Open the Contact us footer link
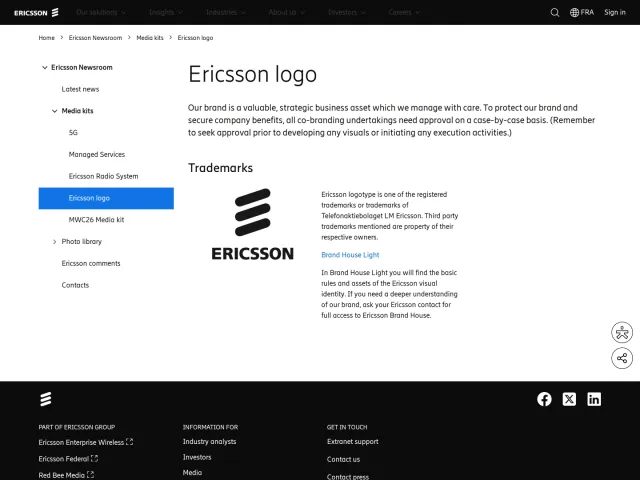The width and height of the screenshot is (640, 480). (x=343, y=460)
